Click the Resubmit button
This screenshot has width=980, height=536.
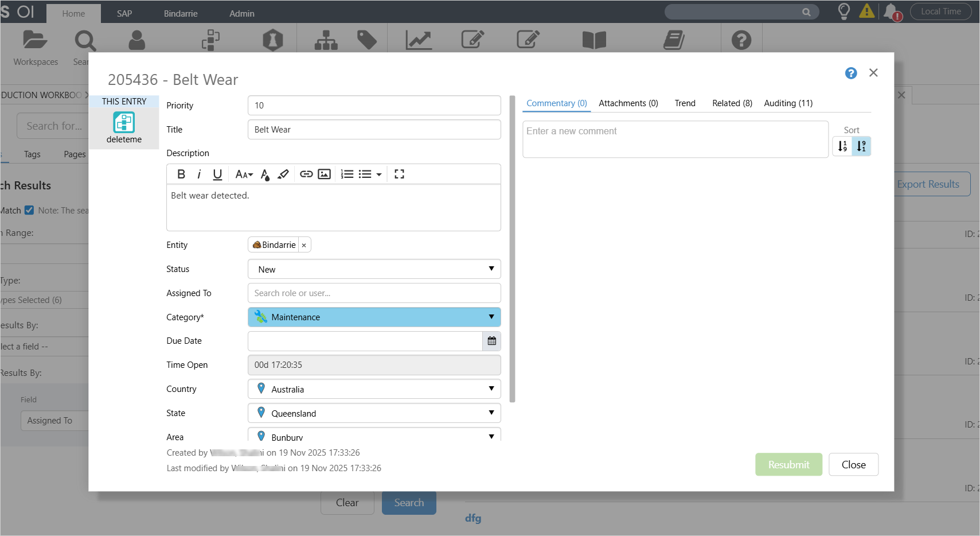(x=788, y=465)
